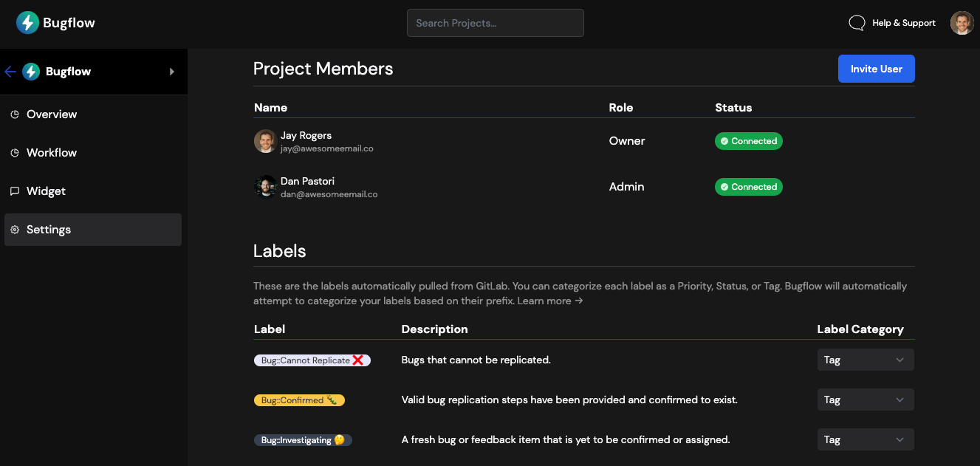Click the Overview clock icon in sidebar
This screenshot has height=466, width=980.
pos(15,114)
